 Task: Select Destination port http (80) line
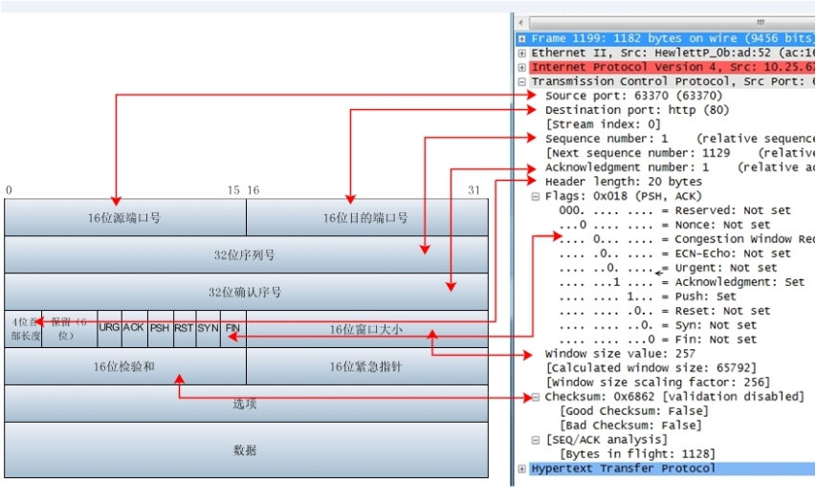pos(637,110)
